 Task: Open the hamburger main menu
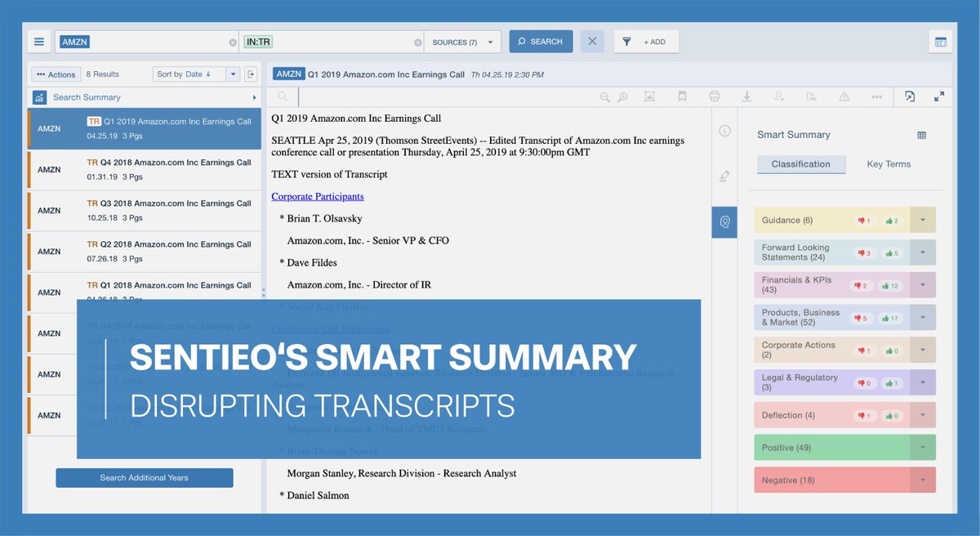[38, 42]
